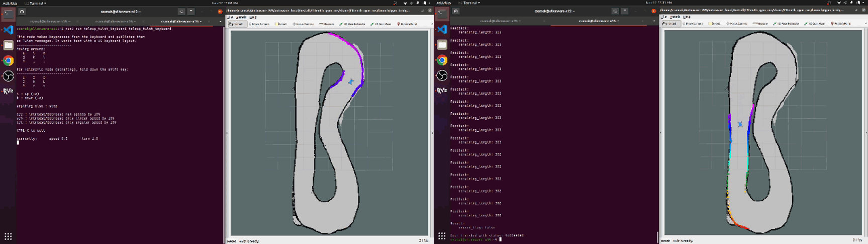Click the search button in left terminal header
Viewport: 868px width, 244px height.
pos(181,11)
